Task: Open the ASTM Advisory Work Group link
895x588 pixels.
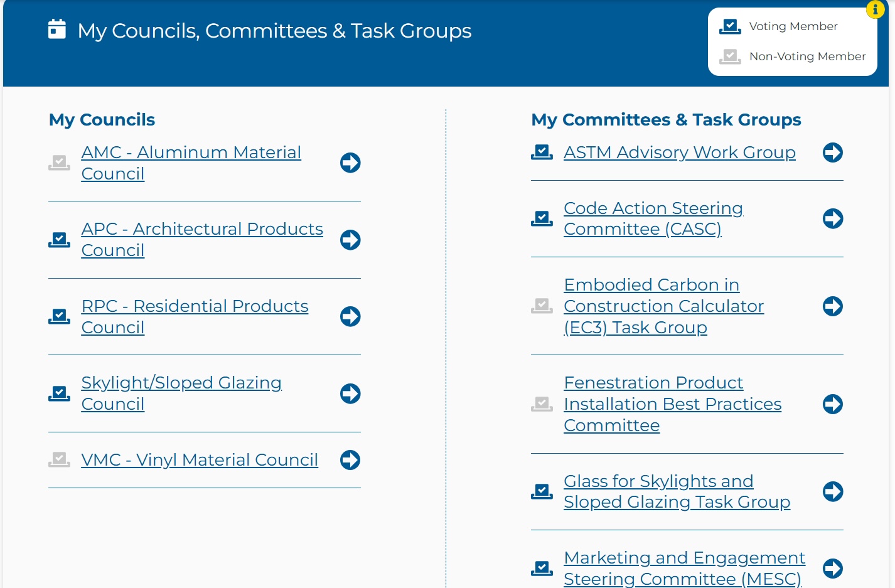Action: (680, 152)
